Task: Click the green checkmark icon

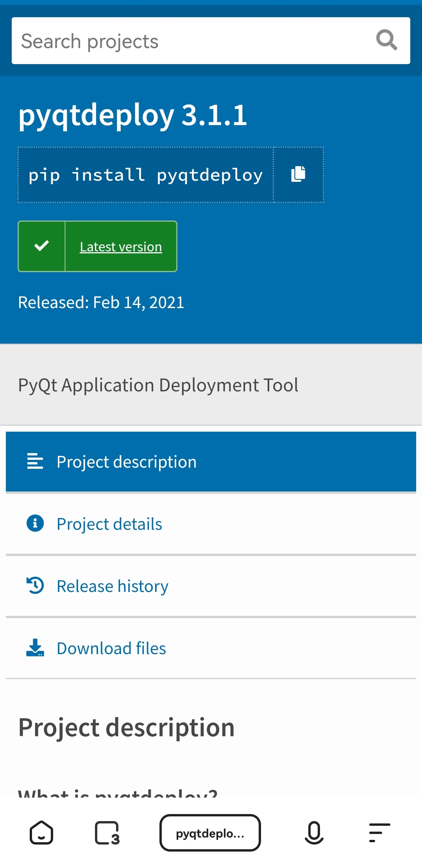Action: (x=41, y=246)
